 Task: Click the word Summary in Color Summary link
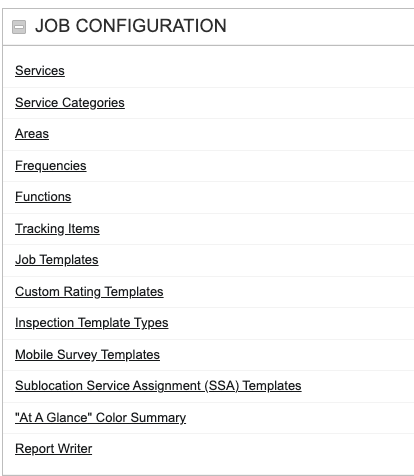(158, 418)
